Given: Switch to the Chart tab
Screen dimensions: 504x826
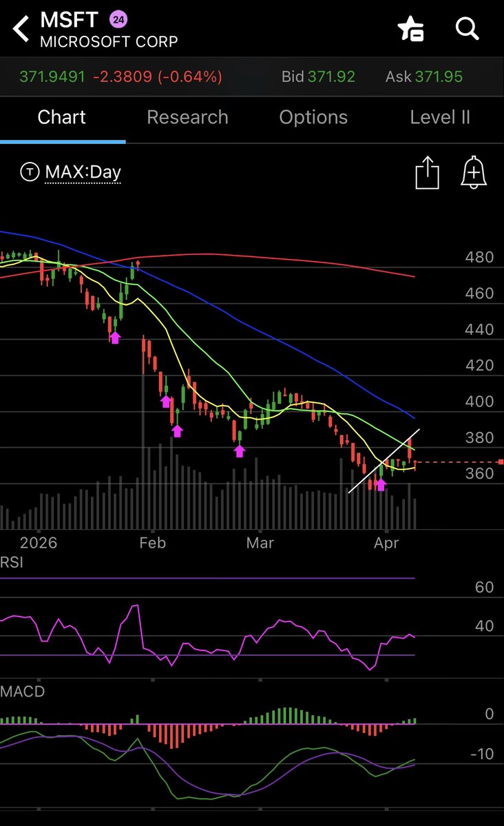Looking at the screenshot, I should coord(61,117).
